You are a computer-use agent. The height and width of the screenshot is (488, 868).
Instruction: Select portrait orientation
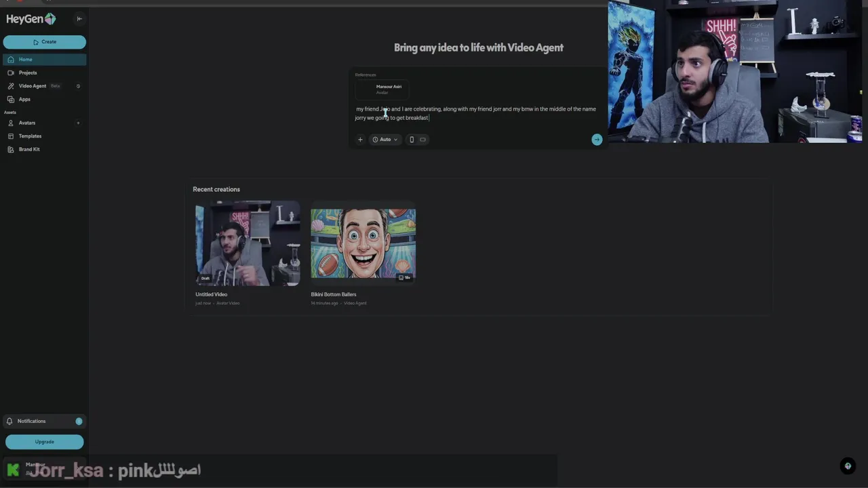(x=411, y=140)
